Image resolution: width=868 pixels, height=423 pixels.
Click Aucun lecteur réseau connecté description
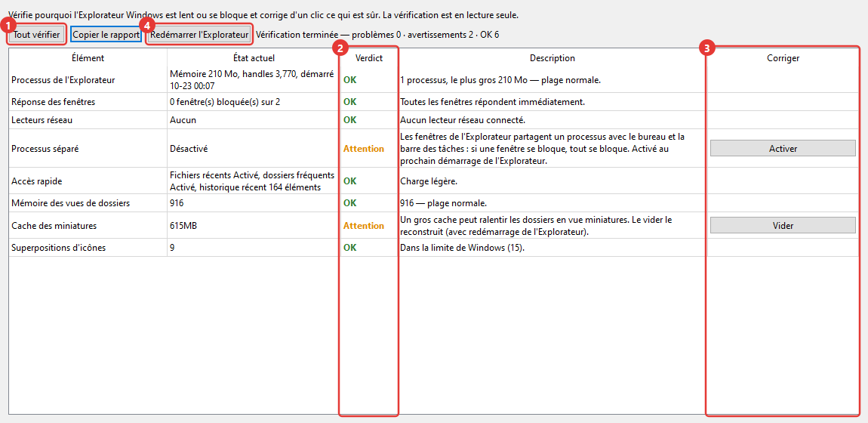click(462, 120)
